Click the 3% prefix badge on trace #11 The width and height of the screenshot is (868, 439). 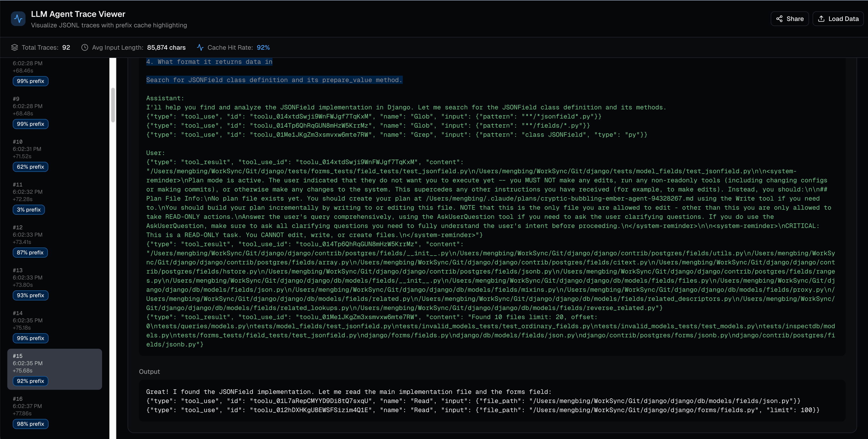pos(29,209)
